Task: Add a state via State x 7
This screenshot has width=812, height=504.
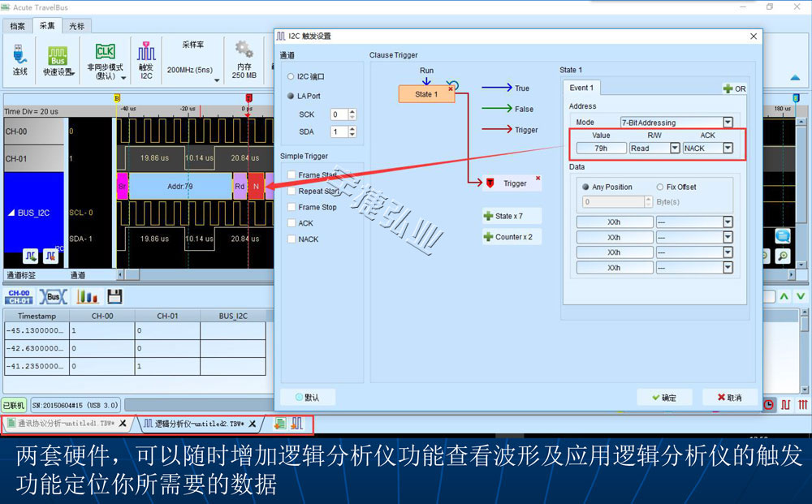Action: click(x=511, y=216)
